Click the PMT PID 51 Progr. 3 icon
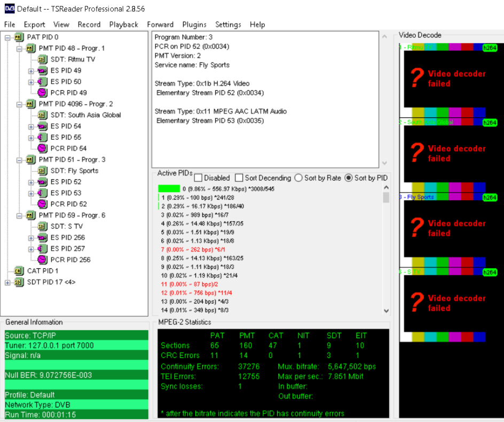Image resolution: width=504 pixels, height=422 pixels. [30, 160]
